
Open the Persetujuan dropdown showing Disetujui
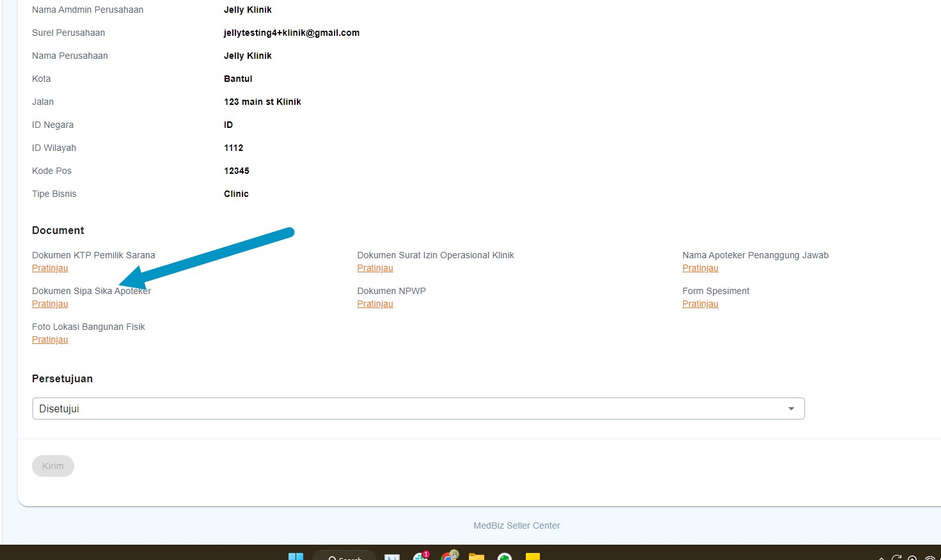pyautogui.click(x=418, y=408)
